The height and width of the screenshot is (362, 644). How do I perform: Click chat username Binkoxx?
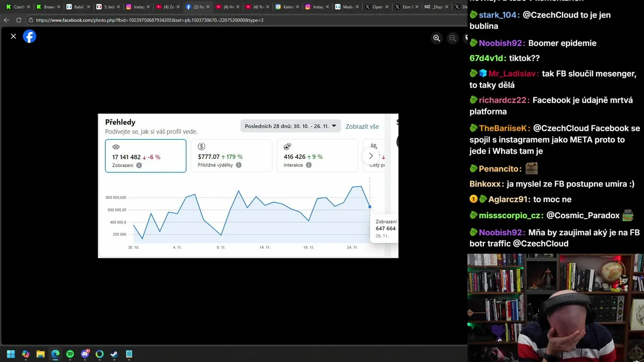pyautogui.click(x=486, y=184)
